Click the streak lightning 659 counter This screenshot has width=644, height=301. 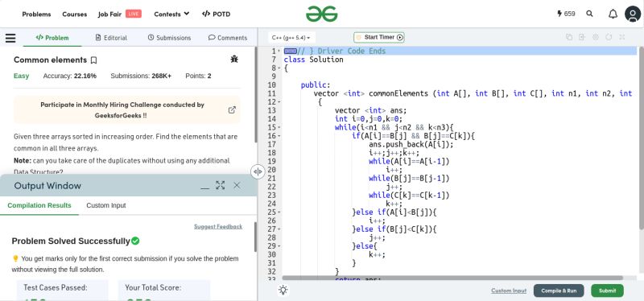[566, 14]
